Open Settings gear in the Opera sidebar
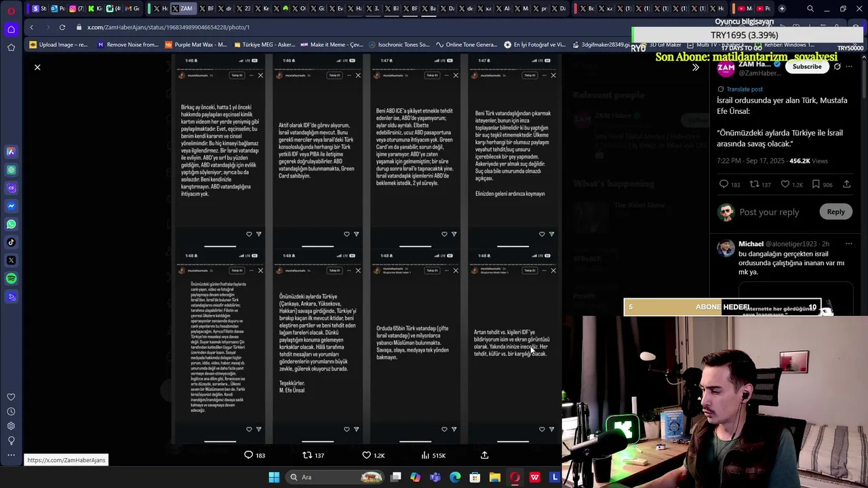Viewport: 868px width, 488px height. pos(11,426)
